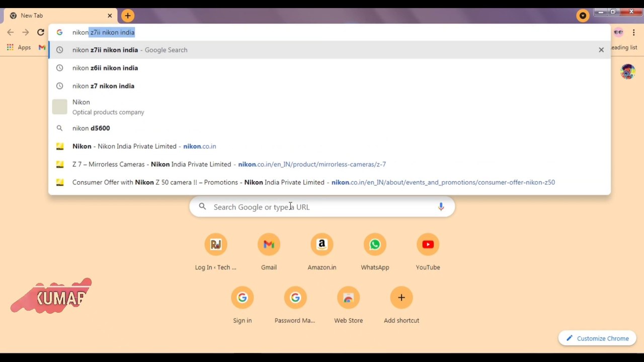Switch to the New Tab tab
Viewport: 644px width, 362px height.
(60, 16)
